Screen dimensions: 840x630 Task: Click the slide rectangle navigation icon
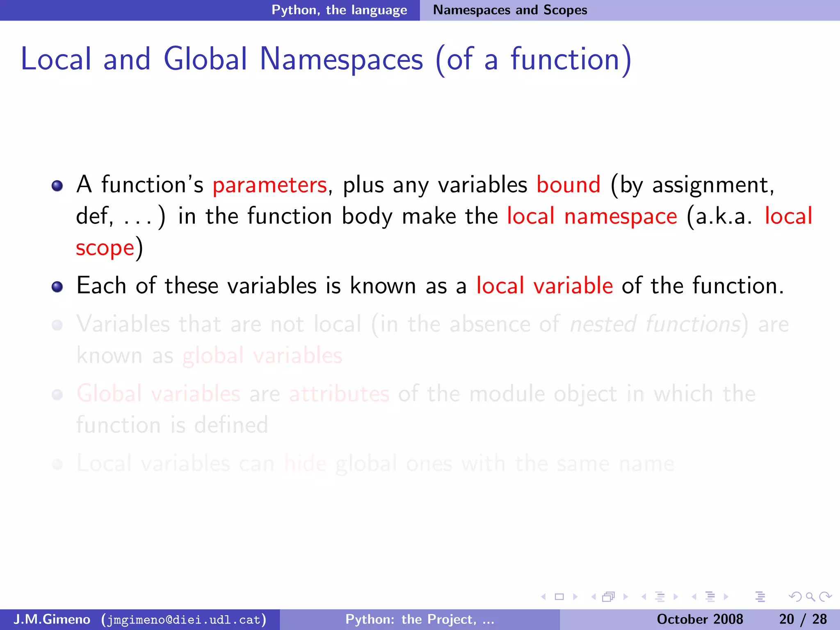[559, 597]
